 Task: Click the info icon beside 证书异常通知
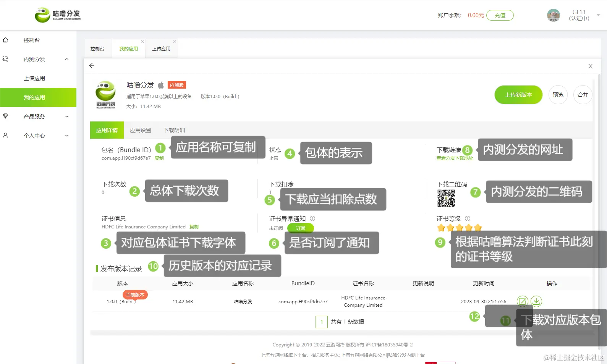coord(312,218)
